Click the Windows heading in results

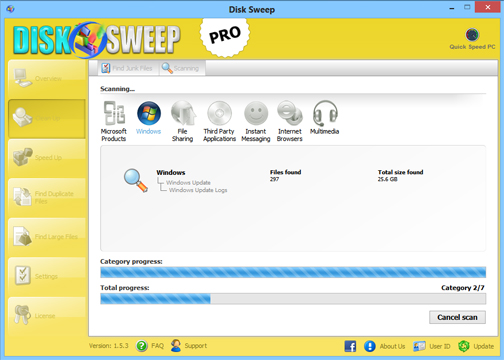tap(171, 173)
